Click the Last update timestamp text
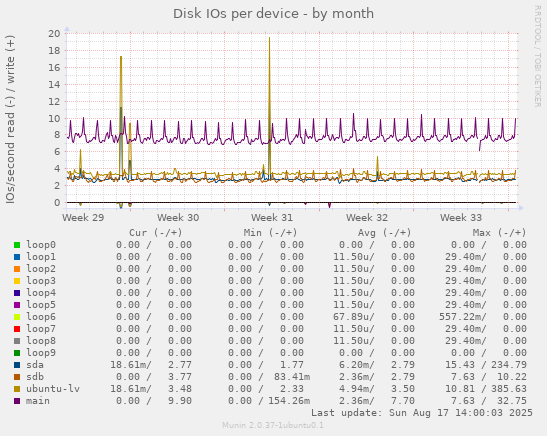The width and height of the screenshot is (547, 436). click(422, 413)
